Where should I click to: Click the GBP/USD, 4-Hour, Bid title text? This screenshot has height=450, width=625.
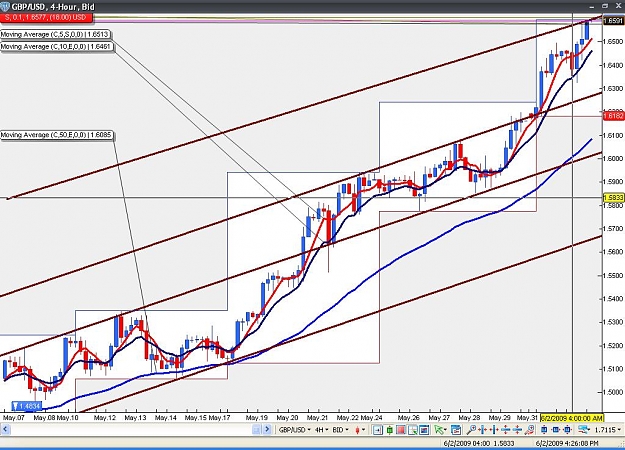[x=53, y=6]
